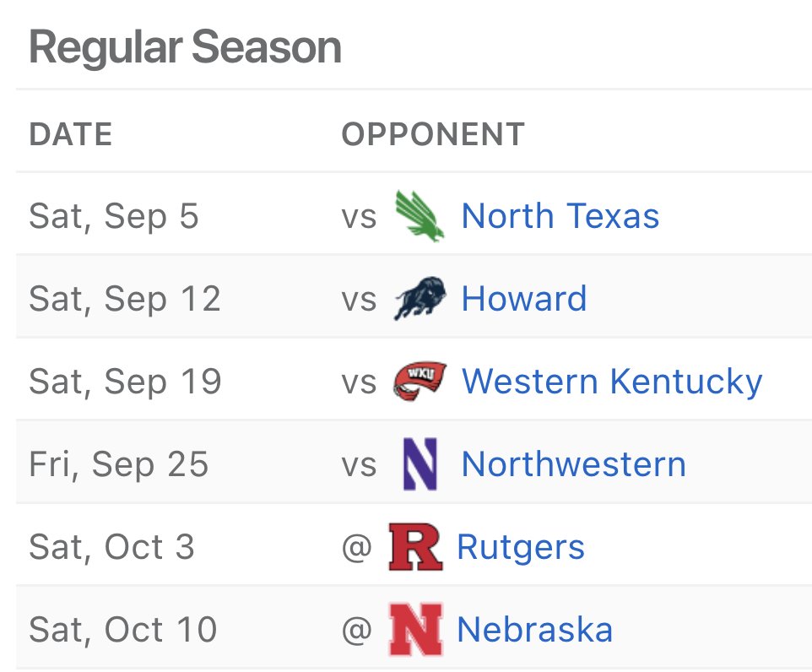The image size is (812, 672).
Task: Open the North Texas team link
Action: click(560, 215)
